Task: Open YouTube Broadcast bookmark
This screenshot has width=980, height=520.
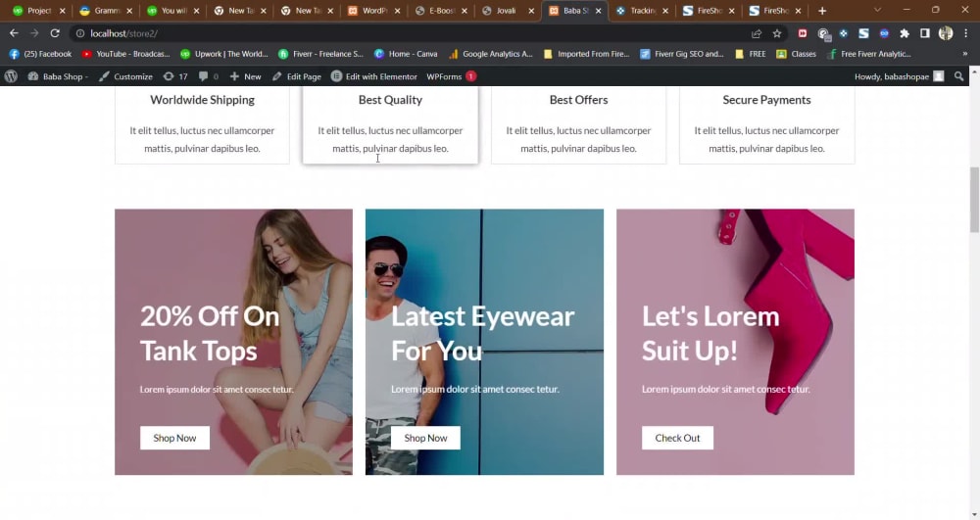Action: [x=125, y=54]
